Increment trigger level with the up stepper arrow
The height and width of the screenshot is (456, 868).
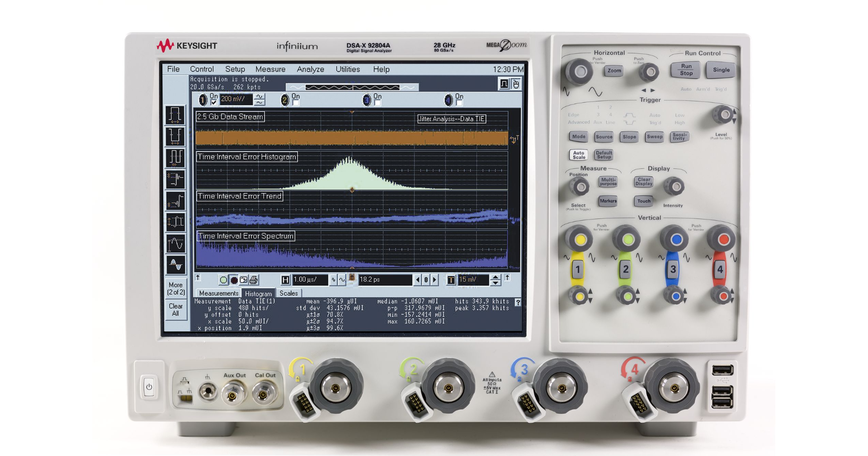[x=495, y=277]
